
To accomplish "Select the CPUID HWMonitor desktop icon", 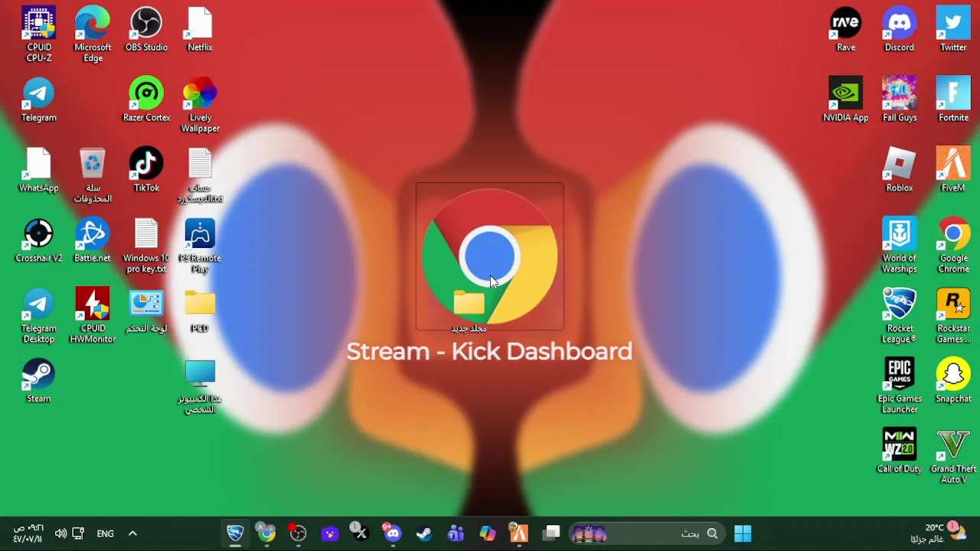I will click(x=93, y=315).
